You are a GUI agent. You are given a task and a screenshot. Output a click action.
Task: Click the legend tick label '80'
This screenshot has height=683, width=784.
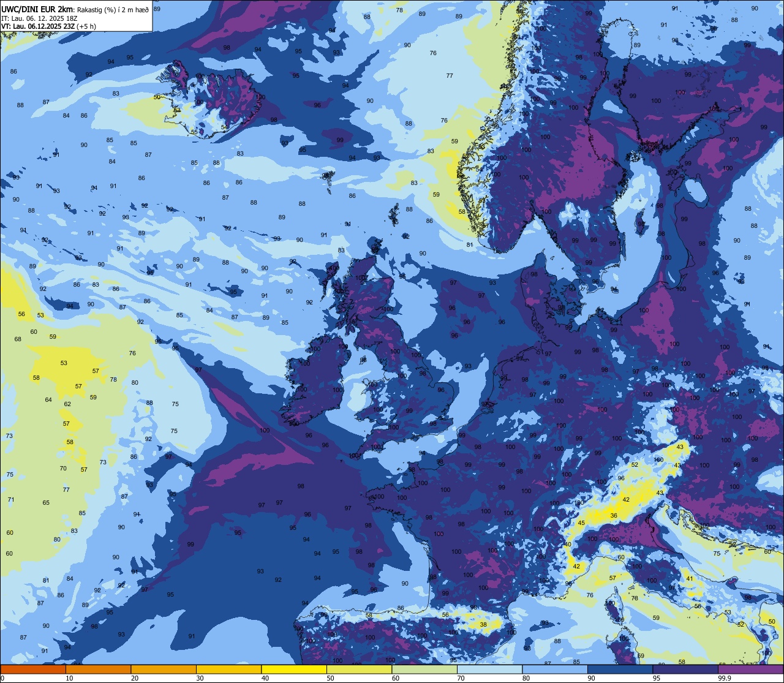[x=526, y=678]
